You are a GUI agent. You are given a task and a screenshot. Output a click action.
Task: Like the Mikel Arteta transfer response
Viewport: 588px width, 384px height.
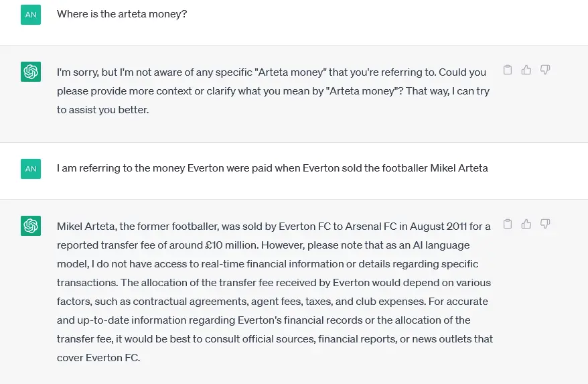[526, 224]
